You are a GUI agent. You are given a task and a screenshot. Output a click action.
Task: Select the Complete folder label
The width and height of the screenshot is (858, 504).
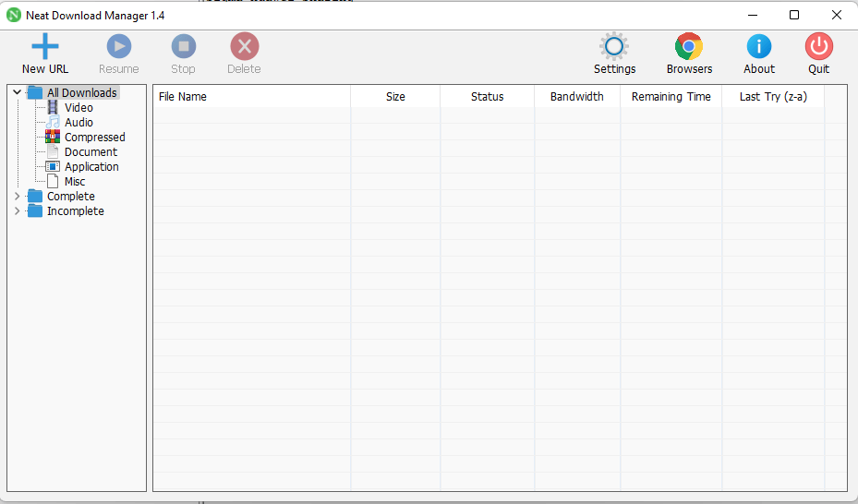point(70,197)
